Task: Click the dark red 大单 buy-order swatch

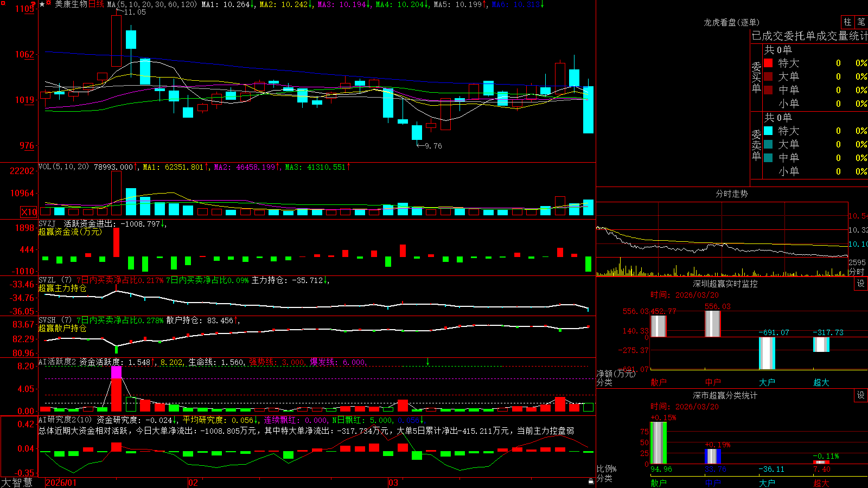Action: (x=768, y=76)
